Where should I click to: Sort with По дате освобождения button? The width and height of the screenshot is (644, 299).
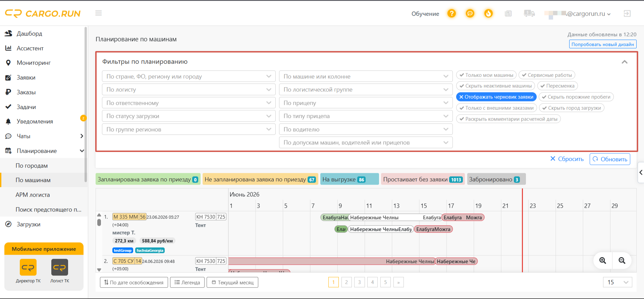134,282
